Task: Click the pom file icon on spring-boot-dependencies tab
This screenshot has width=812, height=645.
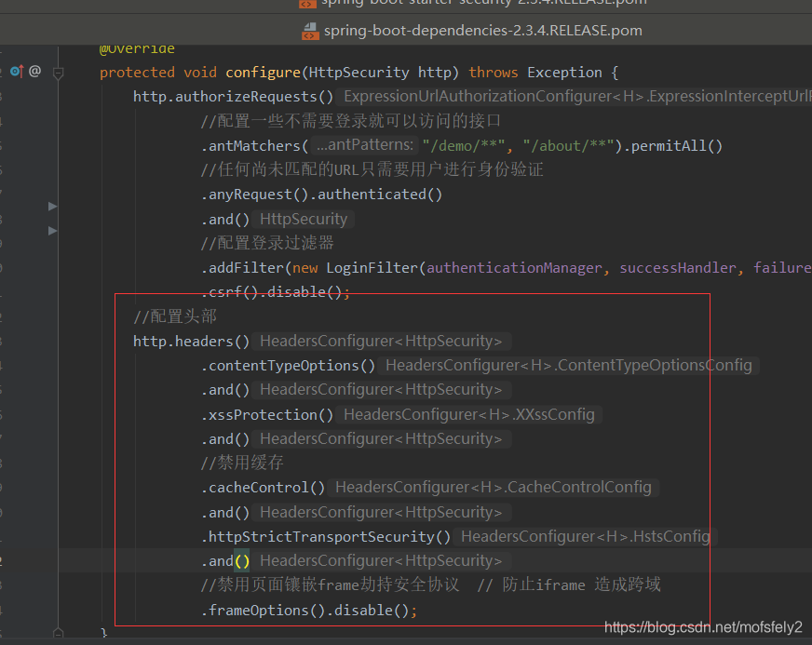Action: click(x=310, y=31)
